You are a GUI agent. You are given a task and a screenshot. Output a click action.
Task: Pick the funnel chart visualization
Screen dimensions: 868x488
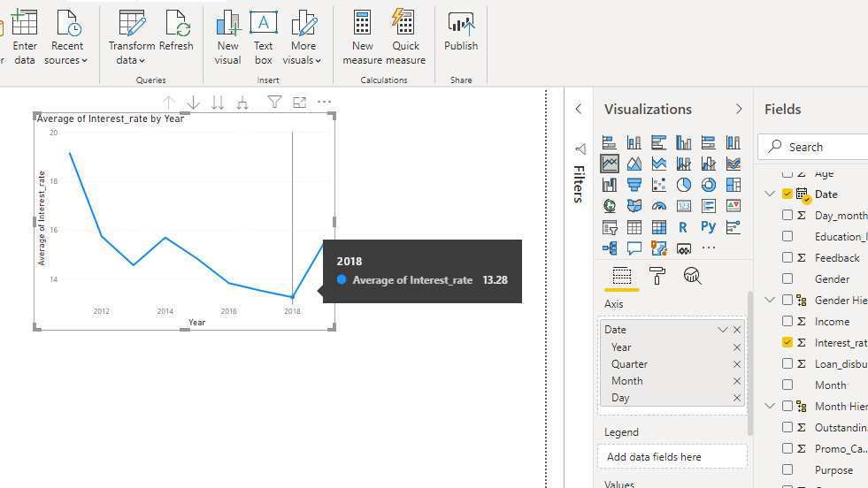coord(634,185)
